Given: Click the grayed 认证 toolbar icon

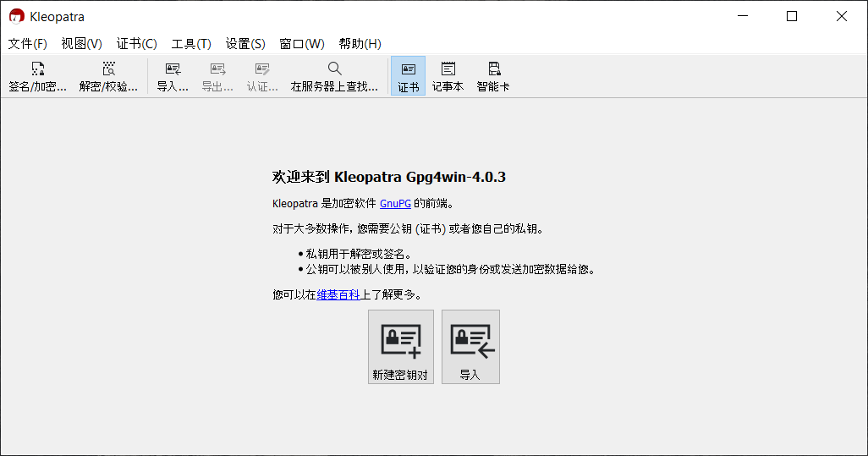Looking at the screenshot, I should [x=262, y=76].
